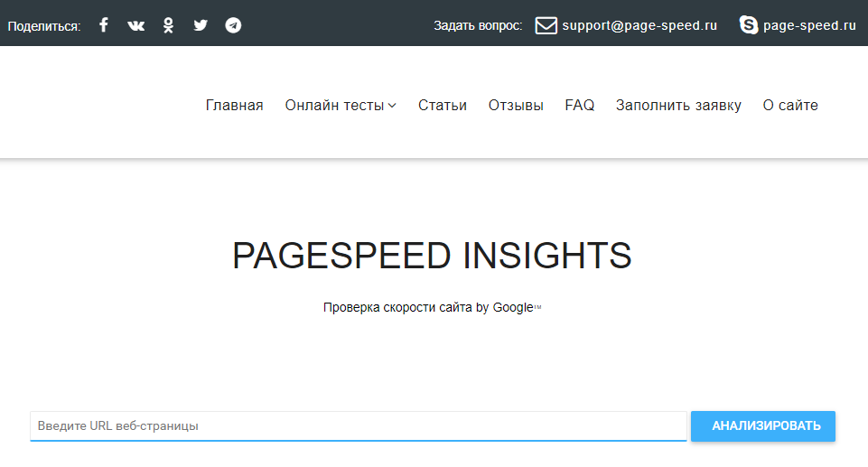Share on Odnoklassniki
The height and width of the screenshot is (467, 868).
[168, 25]
